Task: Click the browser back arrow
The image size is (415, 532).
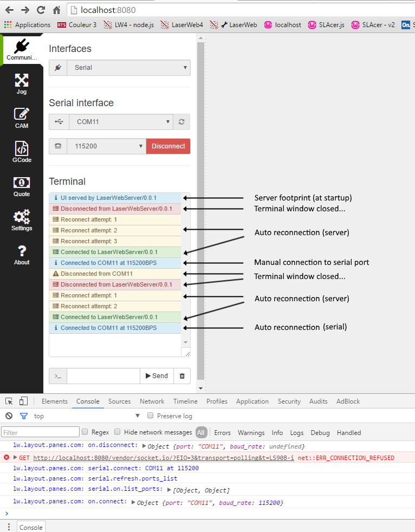Action: tap(10, 10)
